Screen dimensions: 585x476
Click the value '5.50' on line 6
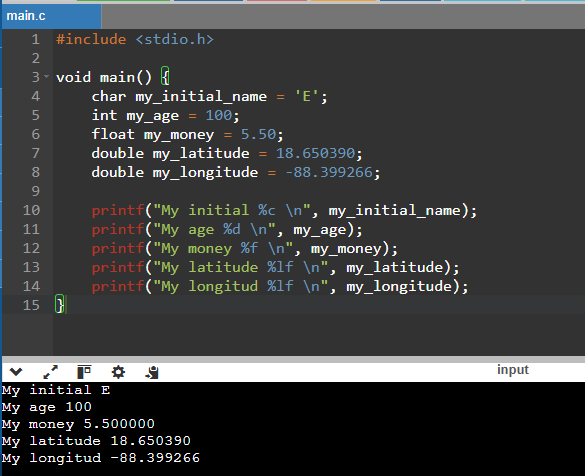(258, 134)
